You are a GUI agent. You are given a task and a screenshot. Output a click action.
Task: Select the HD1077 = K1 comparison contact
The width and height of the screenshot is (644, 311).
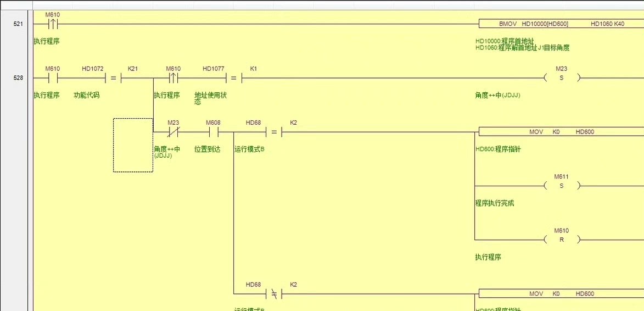click(x=233, y=78)
